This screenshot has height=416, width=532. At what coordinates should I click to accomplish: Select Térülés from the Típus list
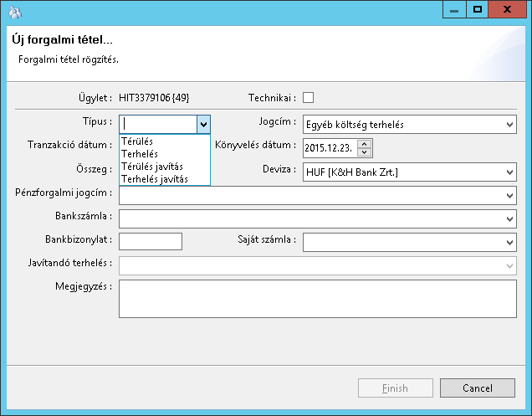point(137,141)
